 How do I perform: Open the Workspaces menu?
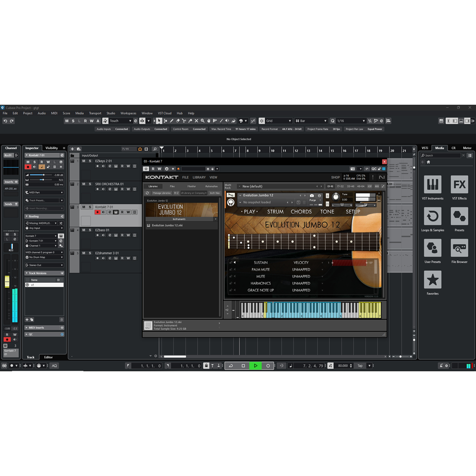tap(128, 113)
